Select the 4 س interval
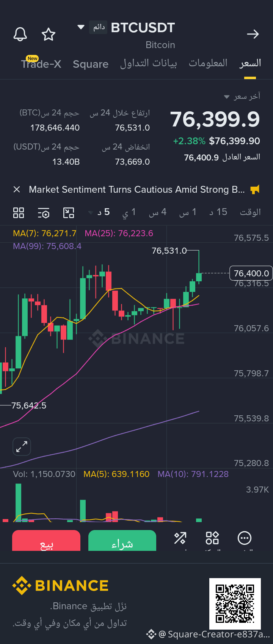 (x=158, y=212)
